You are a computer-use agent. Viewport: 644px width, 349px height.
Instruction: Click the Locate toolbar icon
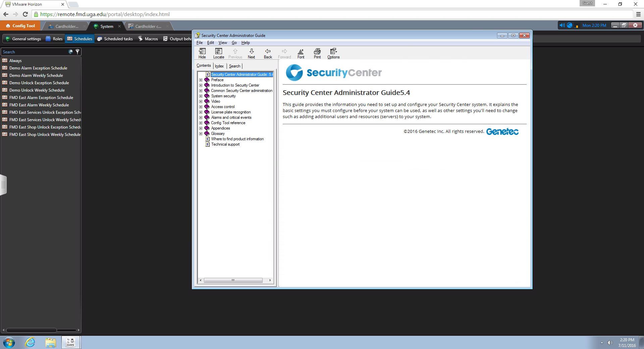point(218,53)
